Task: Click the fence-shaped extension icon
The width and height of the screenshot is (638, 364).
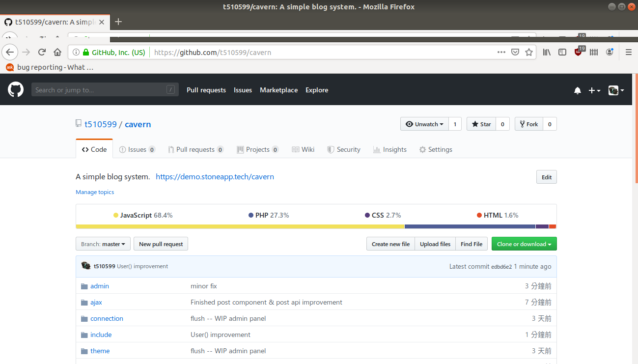Action: (x=594, y=52)
